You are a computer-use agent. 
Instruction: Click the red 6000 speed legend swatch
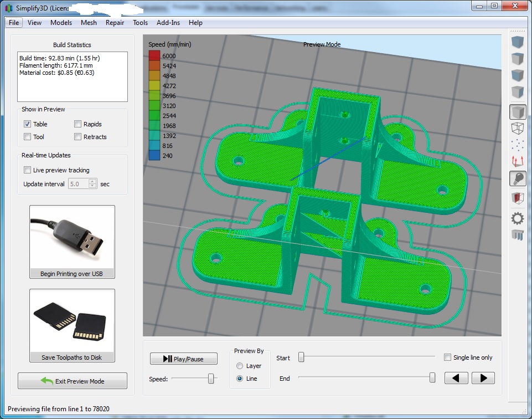[x=154, y=55]
